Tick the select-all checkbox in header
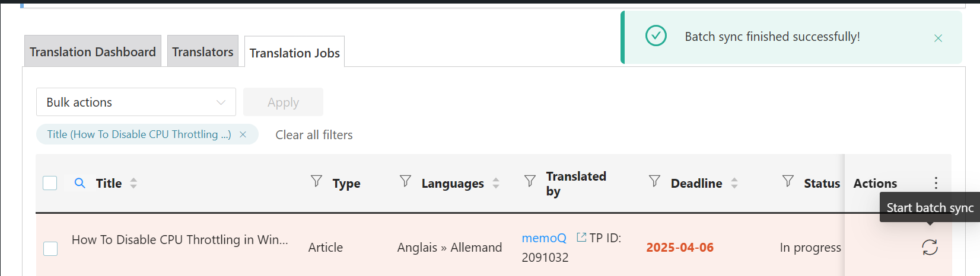This screenshot has height=276, width=980. click(x=50, y=183)
